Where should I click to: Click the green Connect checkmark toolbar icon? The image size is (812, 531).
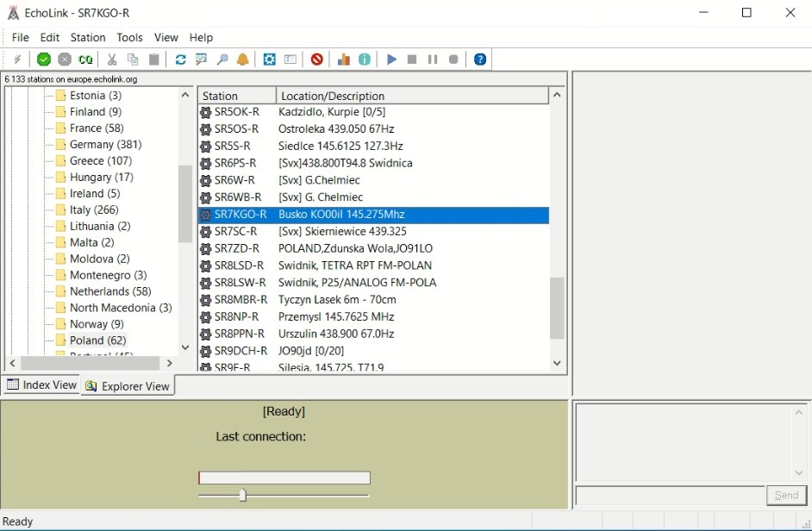pos(44,59)
